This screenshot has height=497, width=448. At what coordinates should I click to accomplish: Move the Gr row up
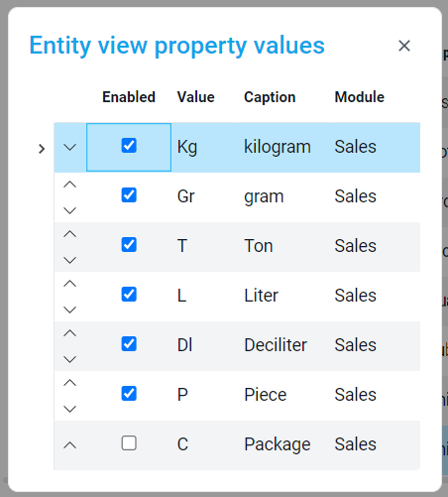tap(69, 185)
